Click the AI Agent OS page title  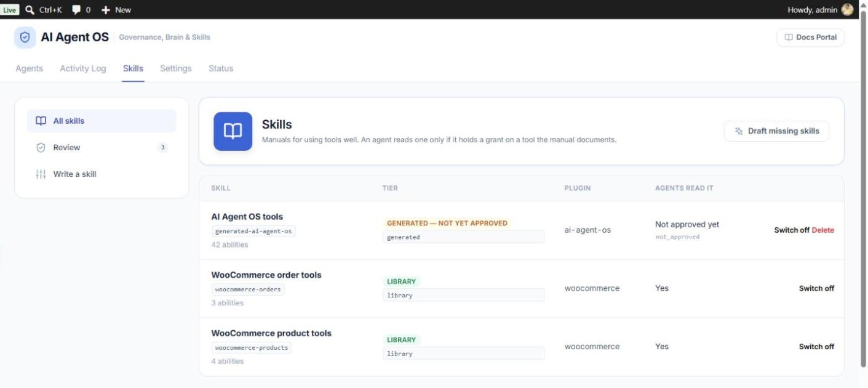pos(74,38)
